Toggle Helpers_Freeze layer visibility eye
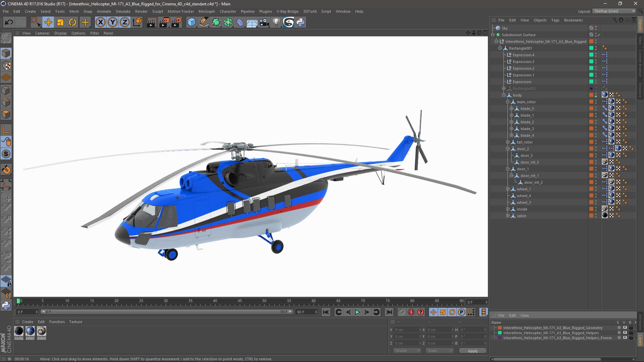This screenshot has width=644, height=362. (x=625, y=338)
